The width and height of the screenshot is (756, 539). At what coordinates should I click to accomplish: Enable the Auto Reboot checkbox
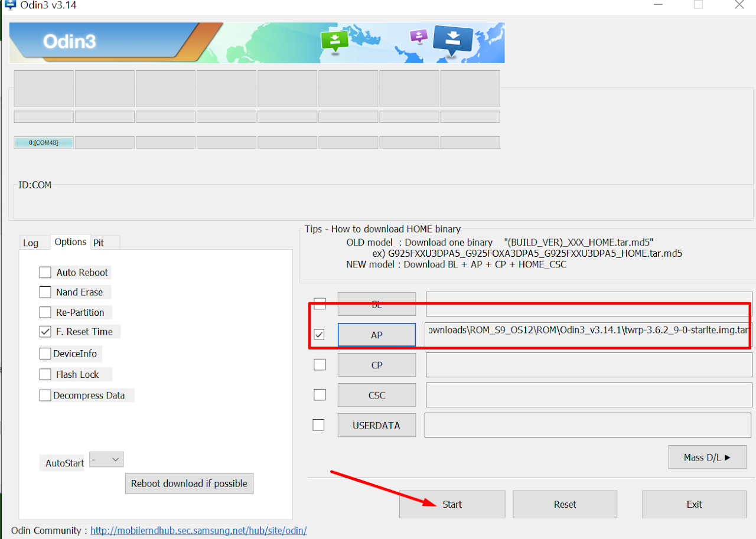[x=45, y=272]
